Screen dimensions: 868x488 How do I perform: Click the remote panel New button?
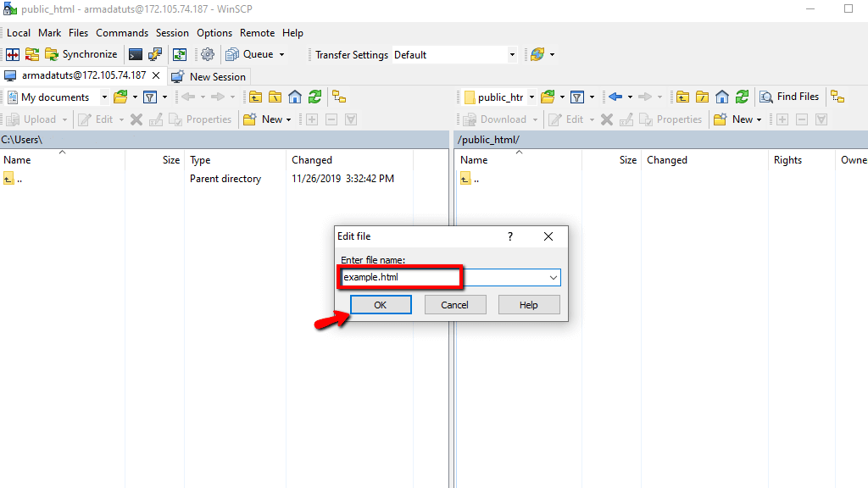(x=735, y=119)
